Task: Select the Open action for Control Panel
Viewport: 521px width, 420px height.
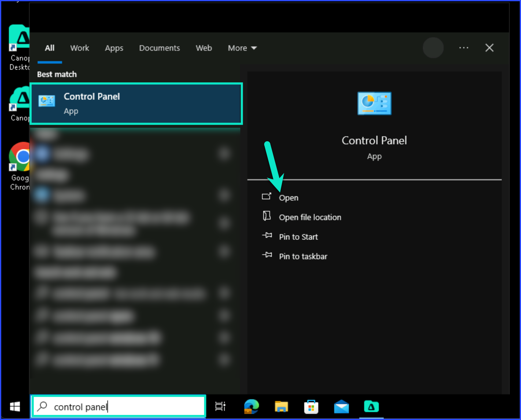Action: [289, 198]
